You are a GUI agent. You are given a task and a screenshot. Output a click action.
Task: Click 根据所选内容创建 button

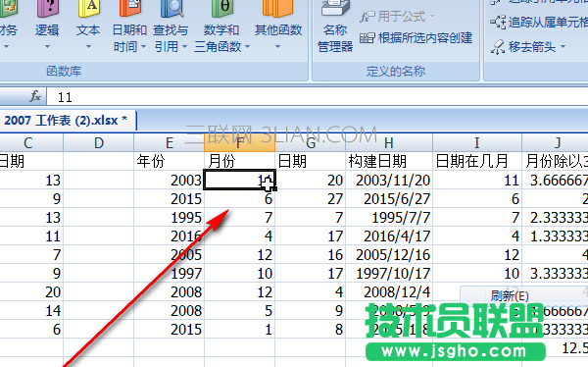tap(416, 38)
